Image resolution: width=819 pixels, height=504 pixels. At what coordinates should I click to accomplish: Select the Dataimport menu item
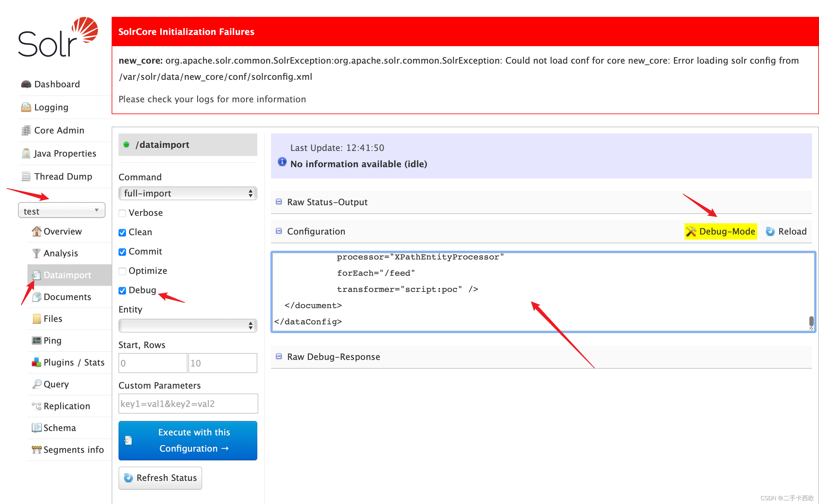[x=69, y=275]
